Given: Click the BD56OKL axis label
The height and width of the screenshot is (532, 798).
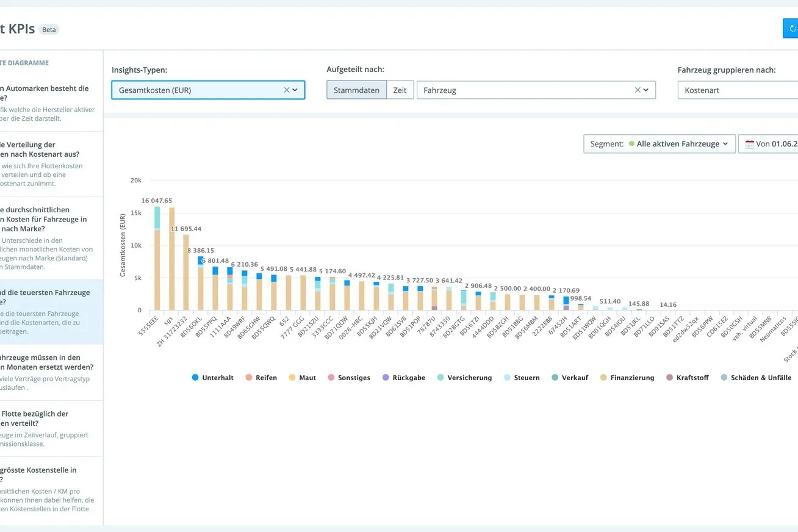Looking at the screenshot, I should tap(193, 328).
